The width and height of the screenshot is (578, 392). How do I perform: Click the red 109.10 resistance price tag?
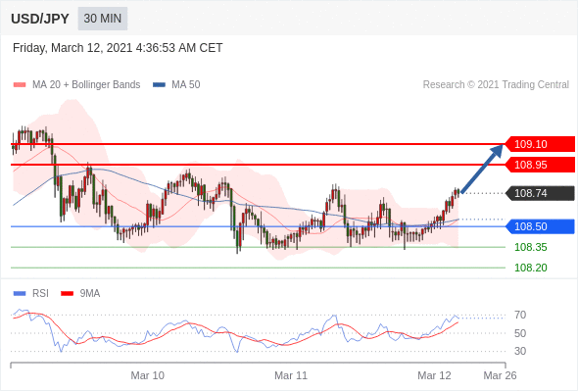539,144
